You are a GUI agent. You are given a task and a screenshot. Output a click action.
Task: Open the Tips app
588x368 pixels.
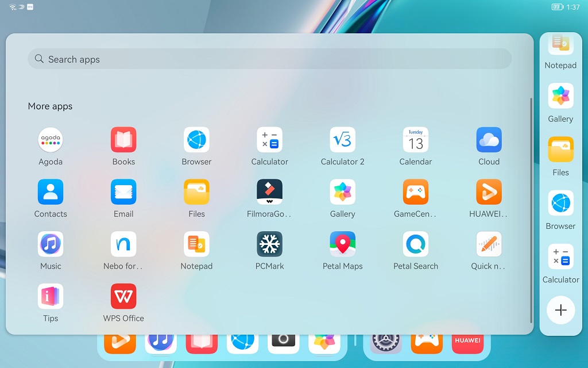pos(51,296)
